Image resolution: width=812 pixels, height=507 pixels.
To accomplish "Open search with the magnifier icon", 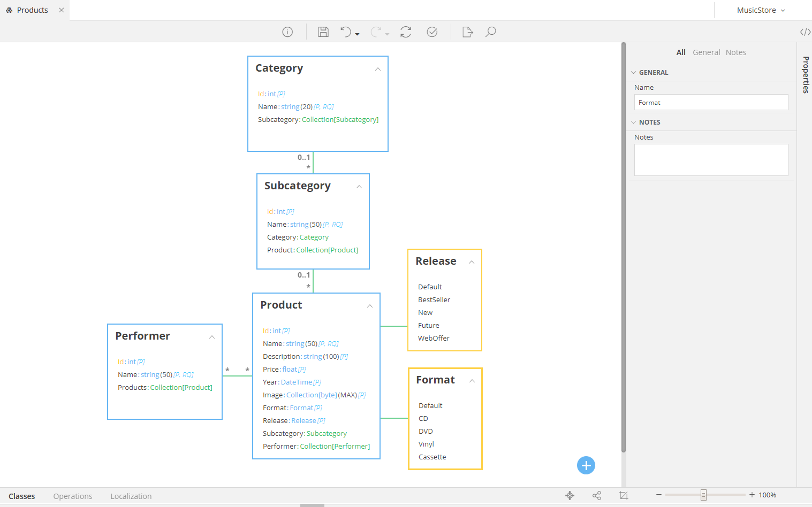I will pos(490,32).
